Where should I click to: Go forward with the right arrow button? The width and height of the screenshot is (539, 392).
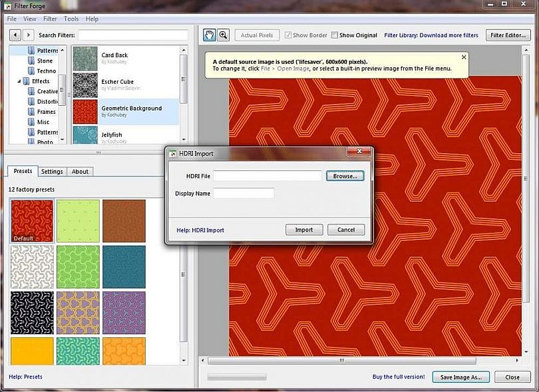tap(28, 35)
